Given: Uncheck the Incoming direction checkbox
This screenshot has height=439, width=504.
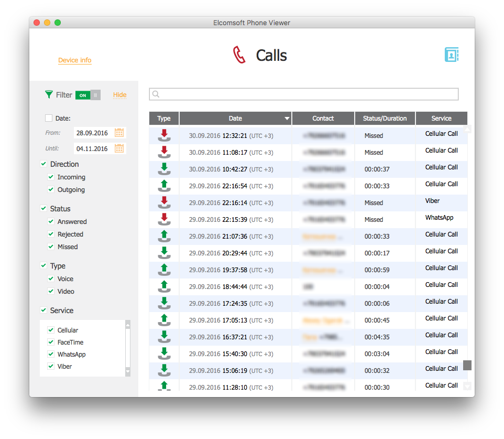Looking at the screenshot, I should [51, 177].
